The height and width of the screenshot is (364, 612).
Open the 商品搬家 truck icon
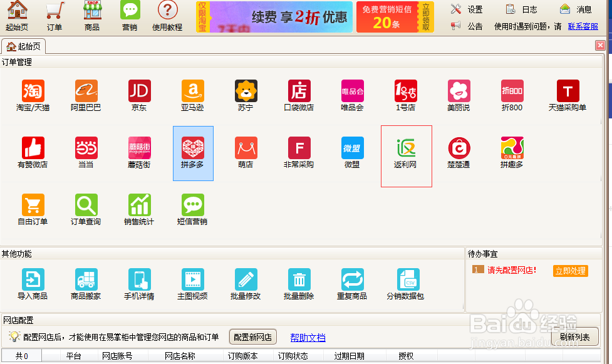[86, 284]
